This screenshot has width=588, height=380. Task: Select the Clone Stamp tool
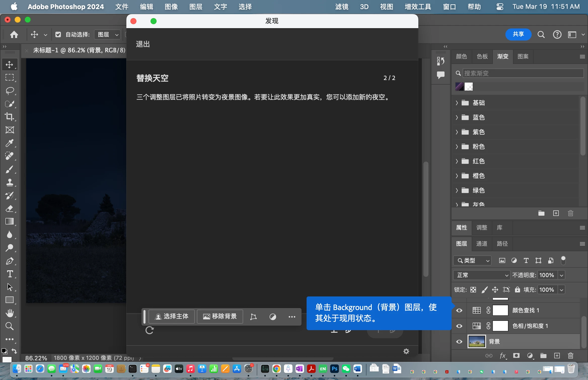click(x=10, y=182)
